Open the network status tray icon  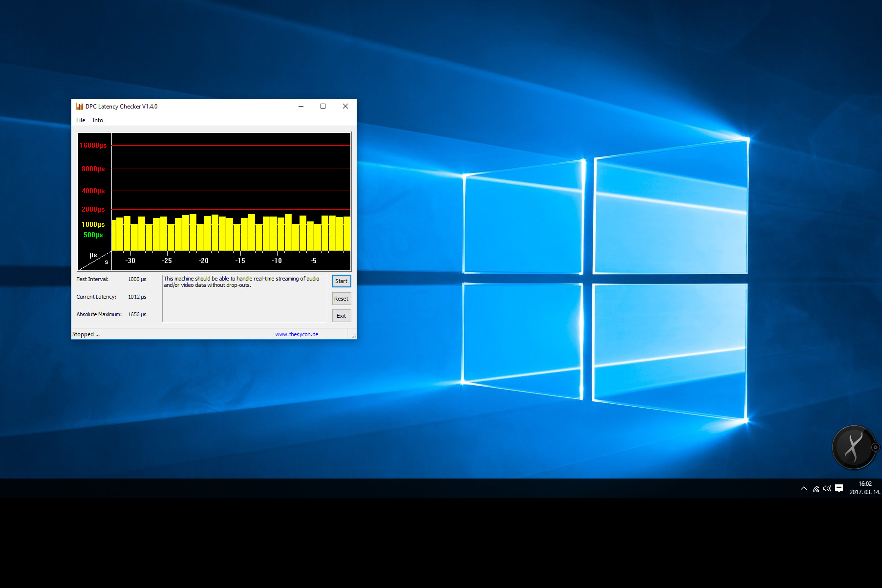tap(816, 488)
